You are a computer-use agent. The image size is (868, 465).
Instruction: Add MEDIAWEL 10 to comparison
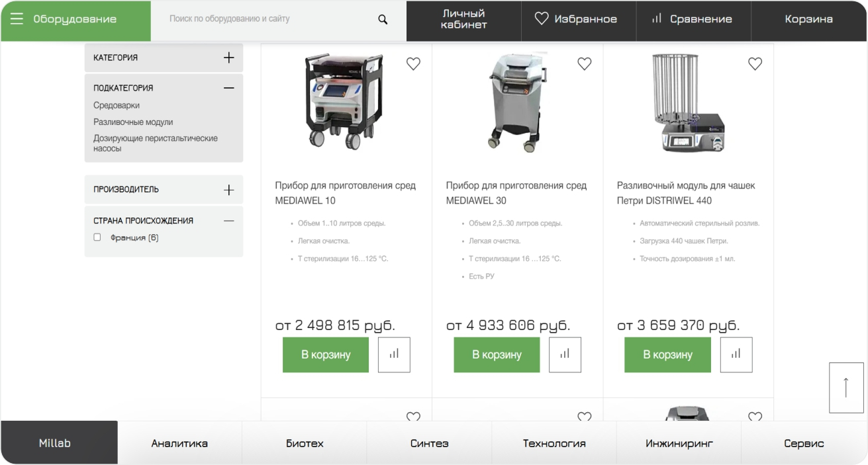coord(395,355)
